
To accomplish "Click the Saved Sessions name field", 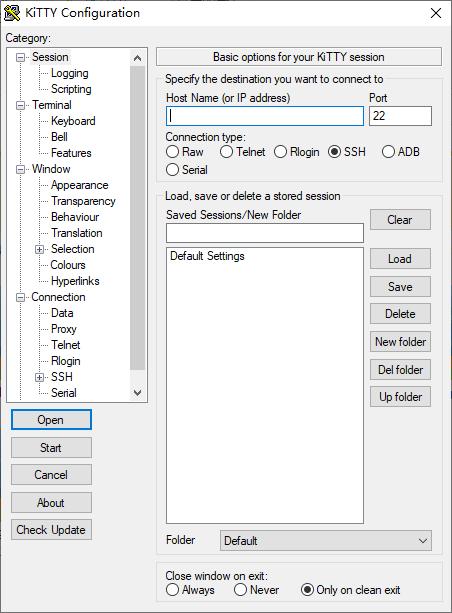I will pos(265,233).
